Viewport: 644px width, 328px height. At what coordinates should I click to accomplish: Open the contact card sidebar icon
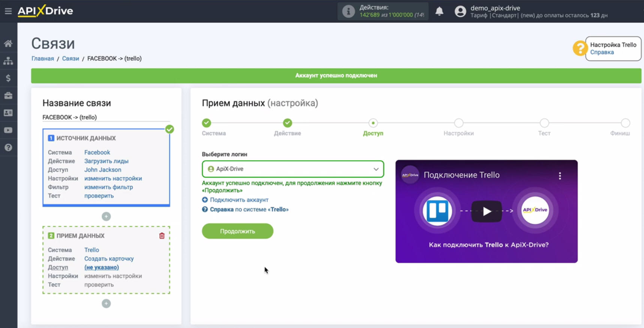pyautogui.click(x=8, y=113)
